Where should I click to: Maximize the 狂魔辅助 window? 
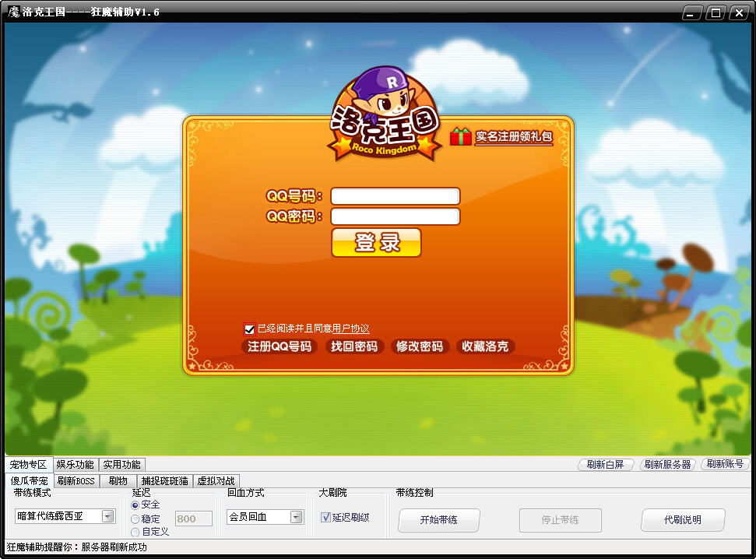pyautogui.click(x=716, y=12)
